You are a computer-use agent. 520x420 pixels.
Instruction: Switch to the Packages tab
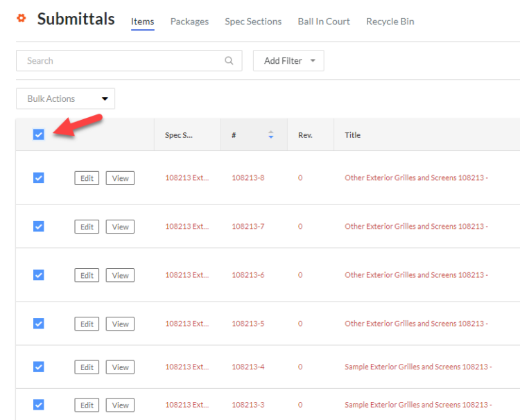pos(189,21)
